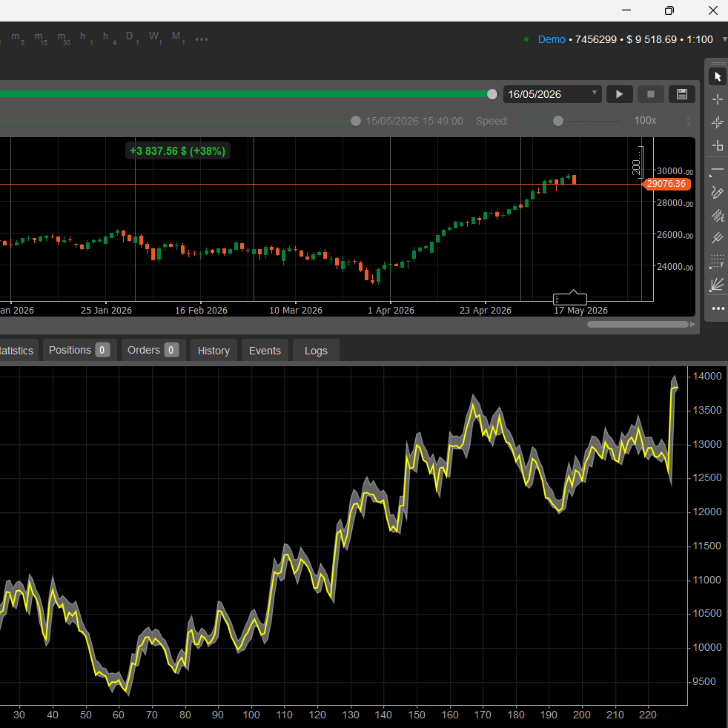Viewport: 728px width, 728px height.
Task: Expand the Demo account selector arrow
Action: coord(724,39)
